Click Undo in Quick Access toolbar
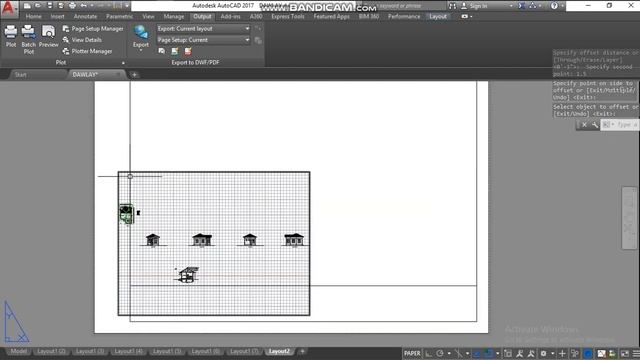The image size is (640, 360). click(84, 6)
